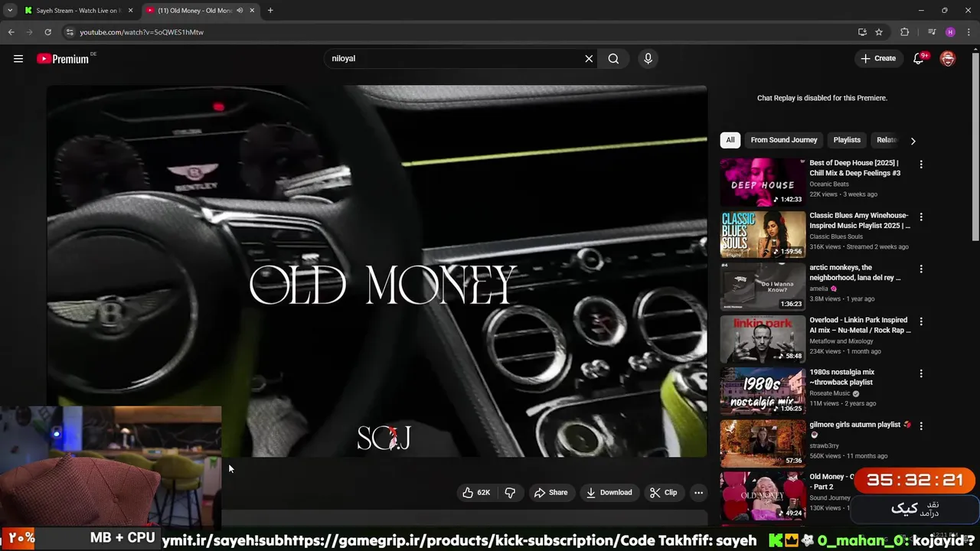Close the Old Money browser tab

pos(252,11)
